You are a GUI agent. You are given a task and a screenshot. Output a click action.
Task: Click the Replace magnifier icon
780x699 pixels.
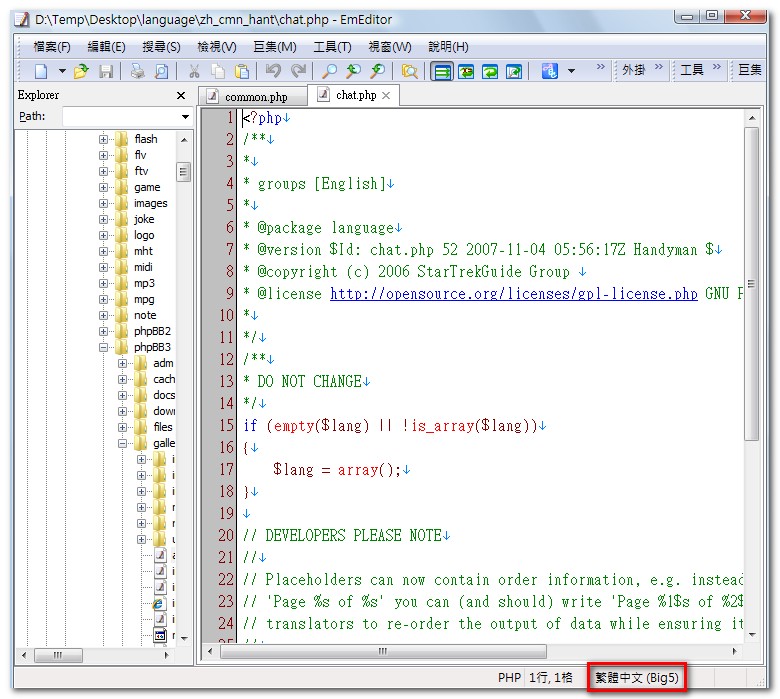click(x=378, y=71)
